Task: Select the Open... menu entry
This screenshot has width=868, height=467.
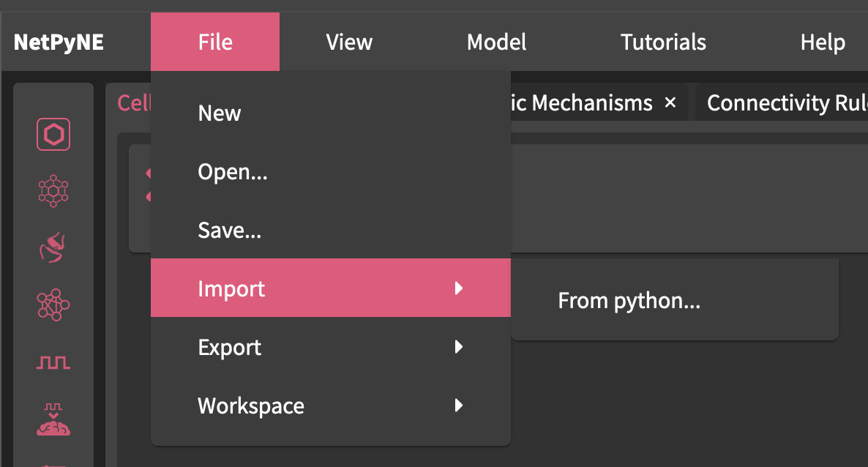Action: click(233, 172)
